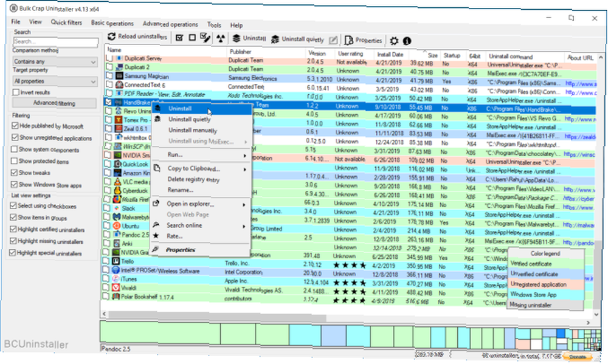Open the Advanced operations menu
Image resolution: width=608 pixels, height=364 pixels.
click(x=170, y=24)
